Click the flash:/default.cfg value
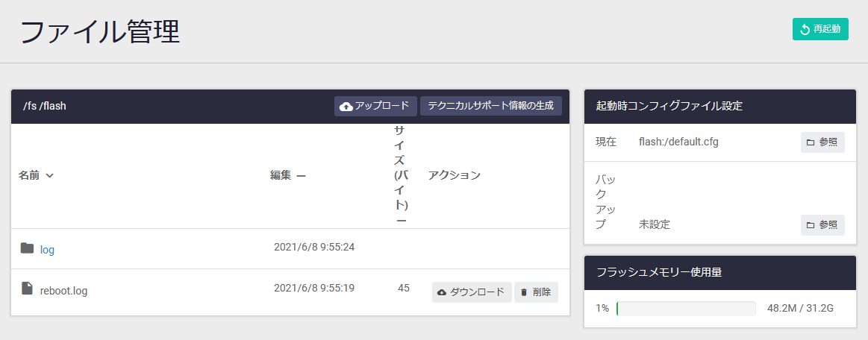 pos(678,142)
